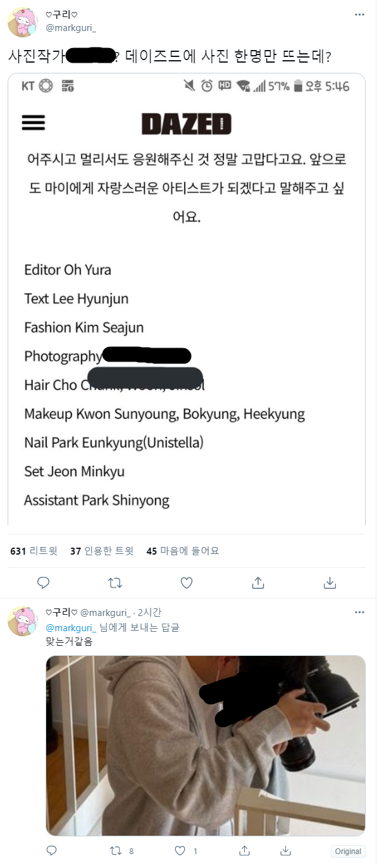Open the reply tweet's more options menu

[359, 612]
